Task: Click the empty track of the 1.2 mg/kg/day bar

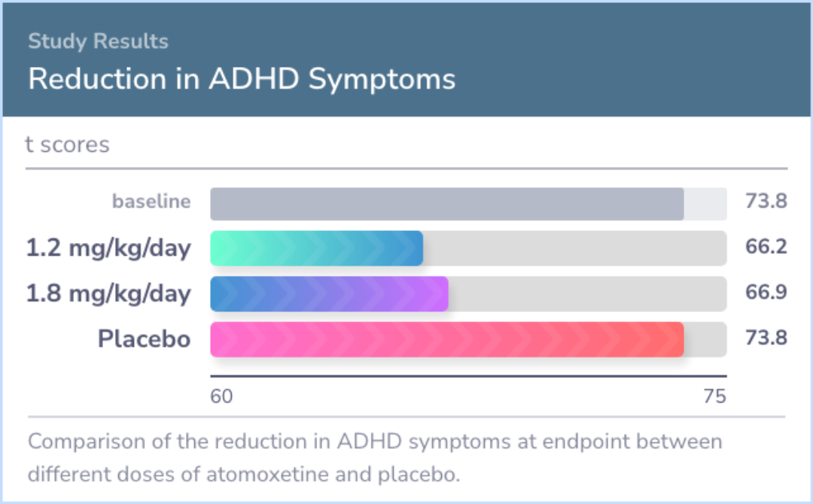Action: [575, 248]
